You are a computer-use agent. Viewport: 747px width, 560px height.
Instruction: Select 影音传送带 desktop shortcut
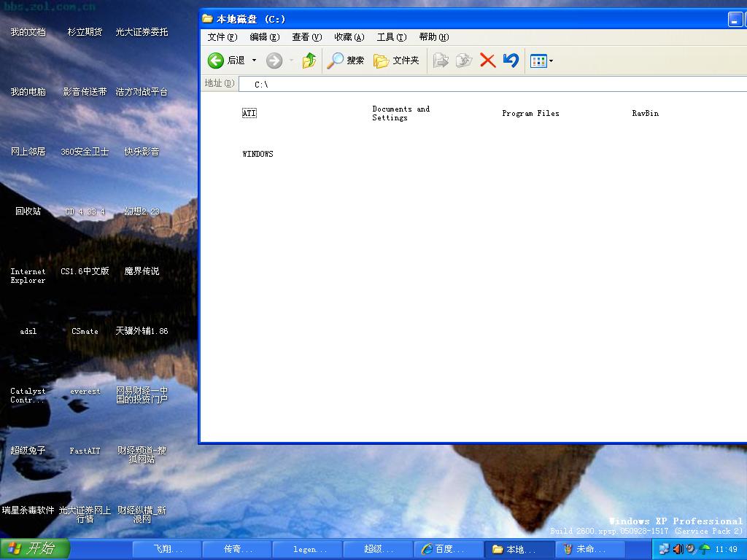point(85,92)
